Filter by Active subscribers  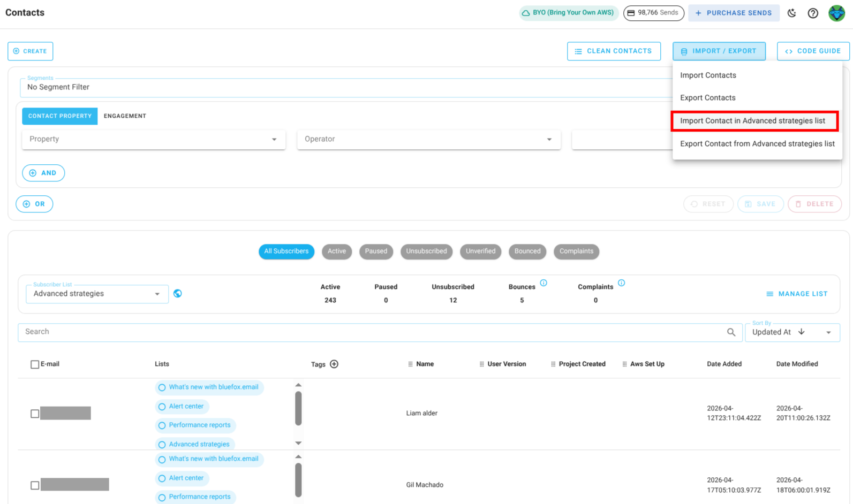click(337, 251)
